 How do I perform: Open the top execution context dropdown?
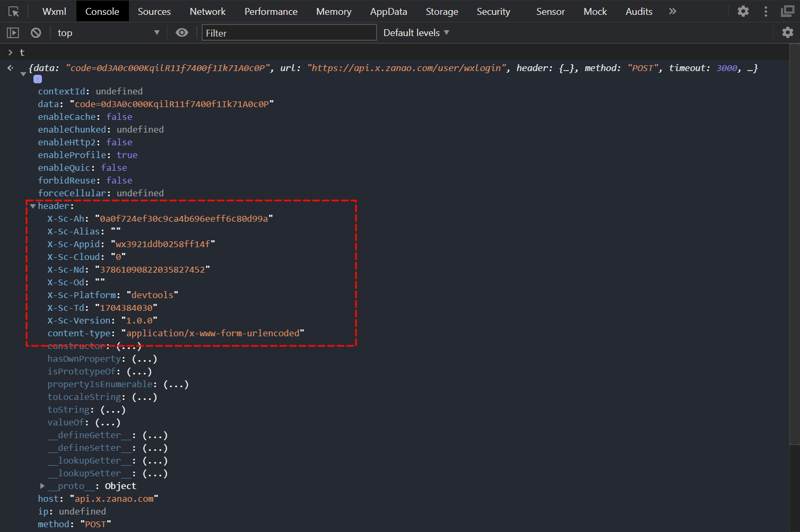[x=109, y=33]
